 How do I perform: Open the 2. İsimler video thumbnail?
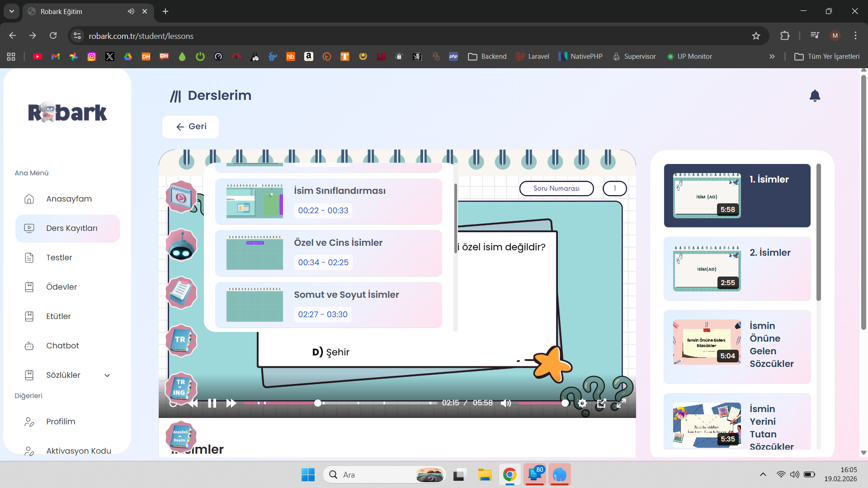707,269
